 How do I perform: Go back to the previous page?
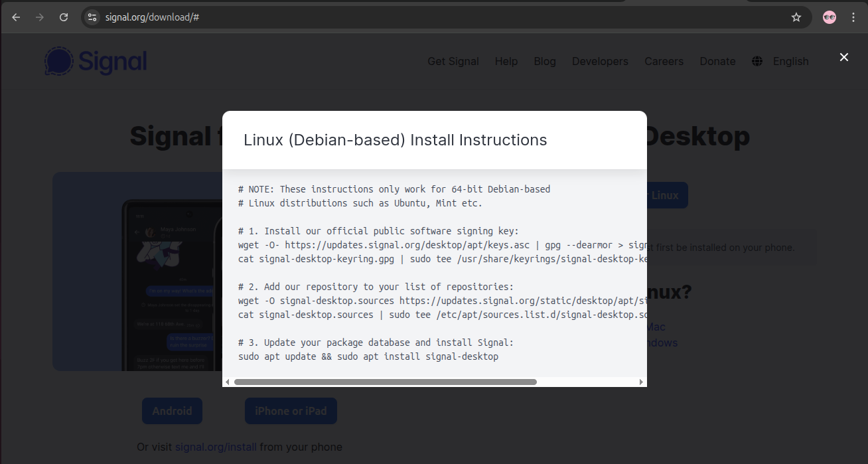click(16, 17)
